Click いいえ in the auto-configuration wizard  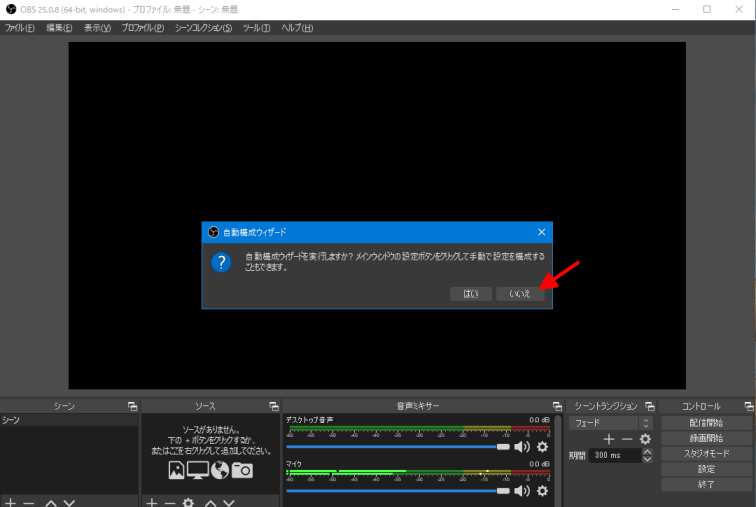click(x=520, y=294)
